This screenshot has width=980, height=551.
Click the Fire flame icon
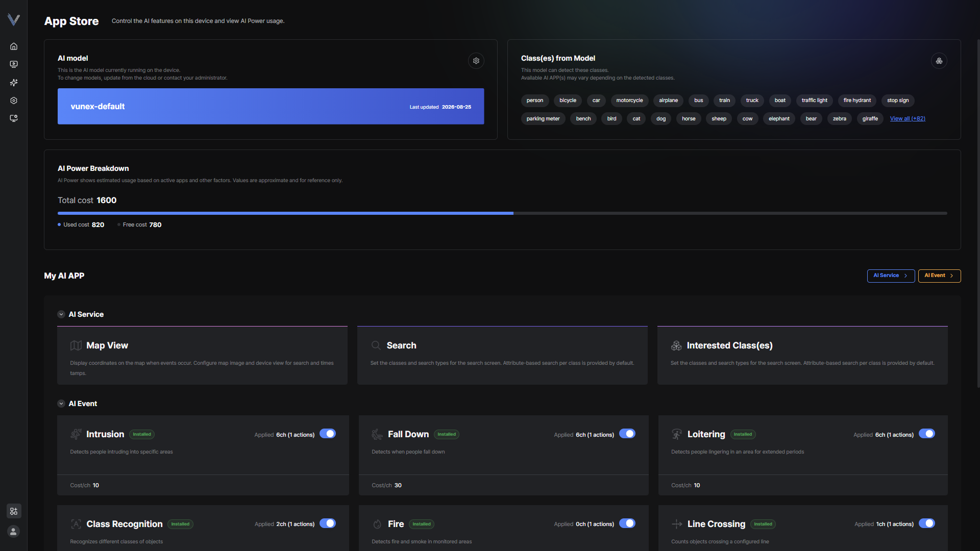point(377,524)
